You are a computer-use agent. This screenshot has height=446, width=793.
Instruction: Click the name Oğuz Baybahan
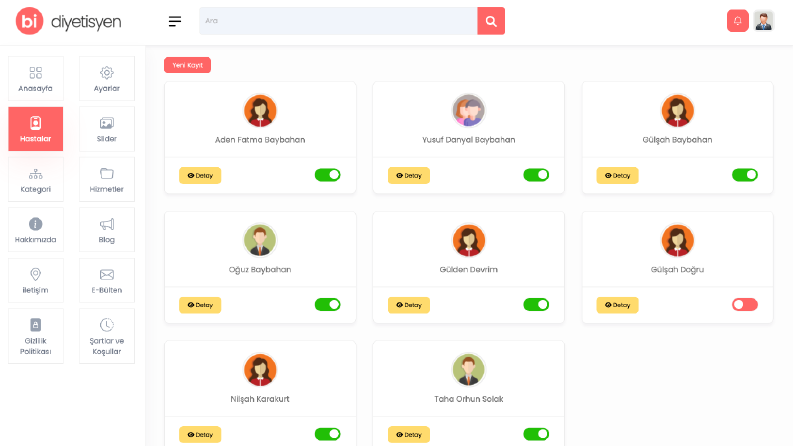(260, 270)
